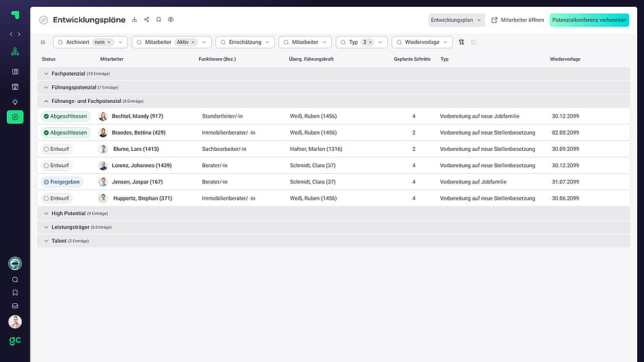Select row Lorenz, Johannes (1439)
This screenshot has width=644, height=362.
point(333,165)
